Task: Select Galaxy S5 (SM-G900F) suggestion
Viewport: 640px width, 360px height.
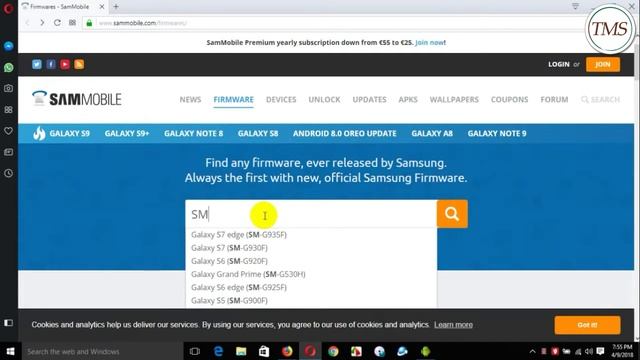Action: tap(311, 300)
